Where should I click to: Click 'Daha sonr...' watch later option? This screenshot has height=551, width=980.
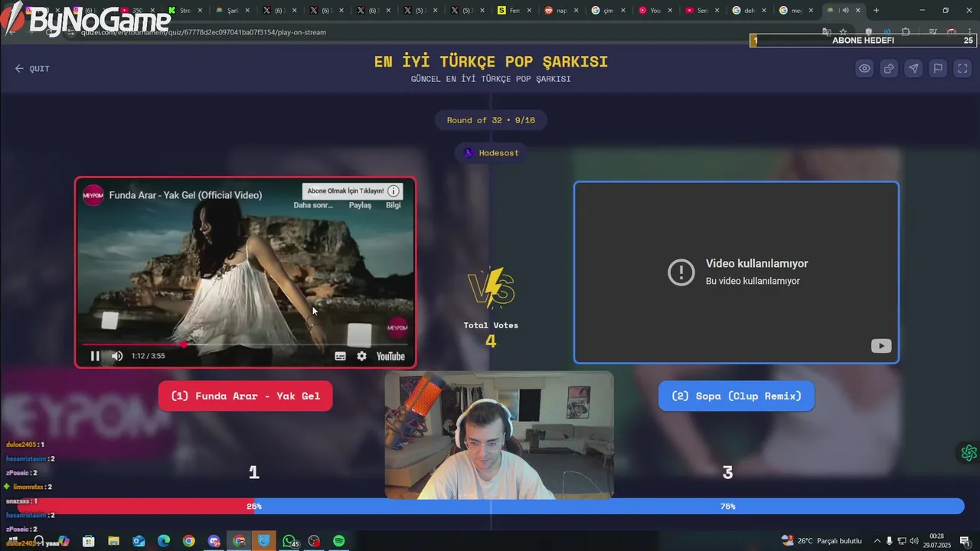pyautogui.click(x=313, y=205)
